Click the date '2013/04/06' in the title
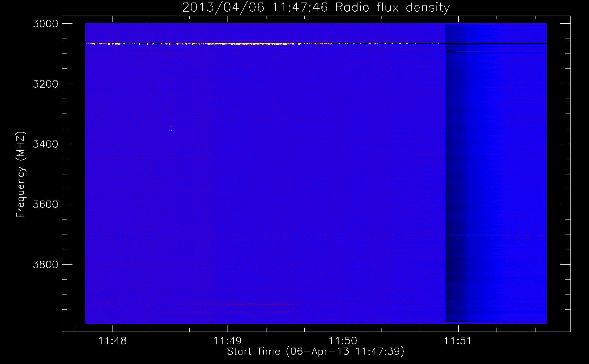The width and height of the screenshot is (589, 364). pyautogui.click(x=223, y=7)
